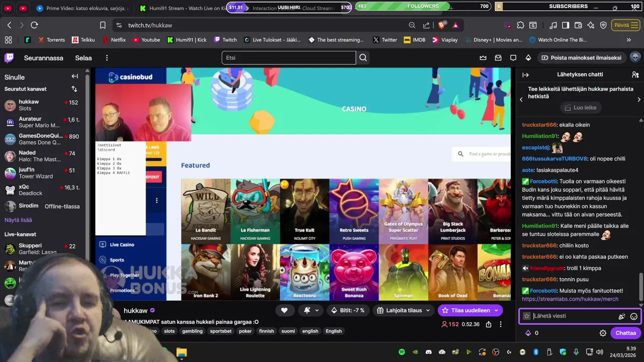Expand bookmarks bar overflow chevrons

coord(628,40)
